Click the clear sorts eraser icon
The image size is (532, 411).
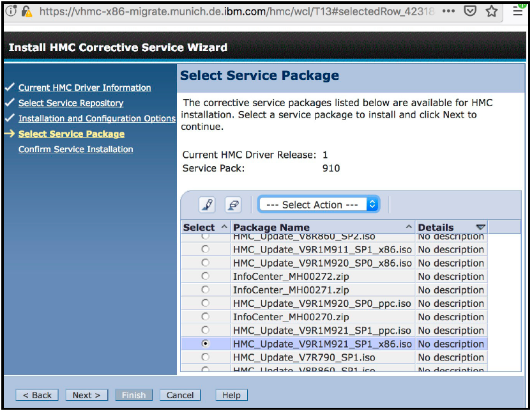[x=233, y=205]
